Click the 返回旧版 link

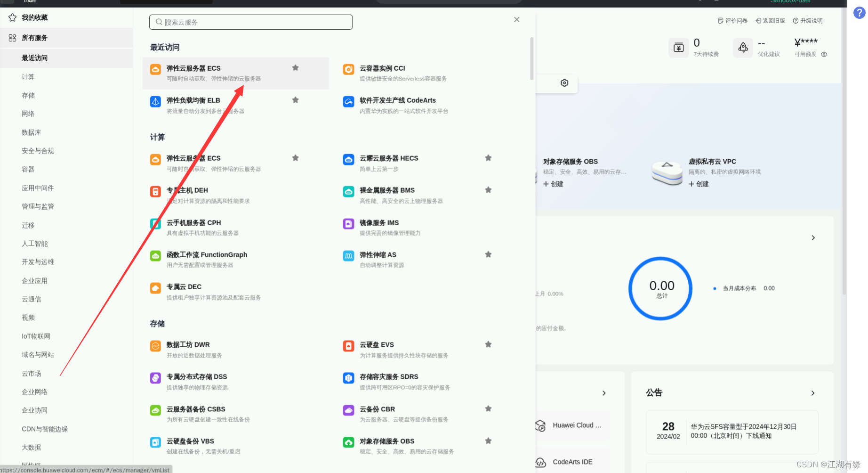tap(771, 21)
